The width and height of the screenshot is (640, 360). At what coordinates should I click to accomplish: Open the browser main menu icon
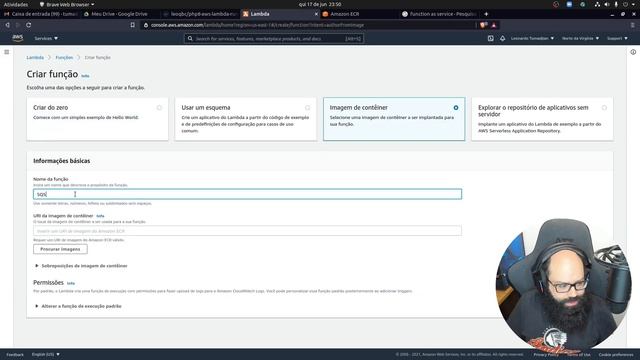coord(632,25)
